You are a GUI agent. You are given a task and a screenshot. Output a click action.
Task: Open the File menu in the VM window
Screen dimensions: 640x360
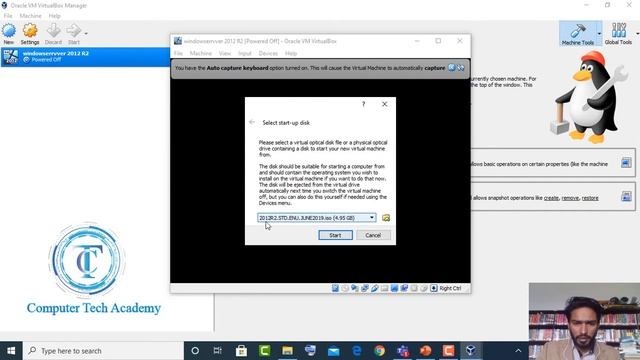[178, 53]
